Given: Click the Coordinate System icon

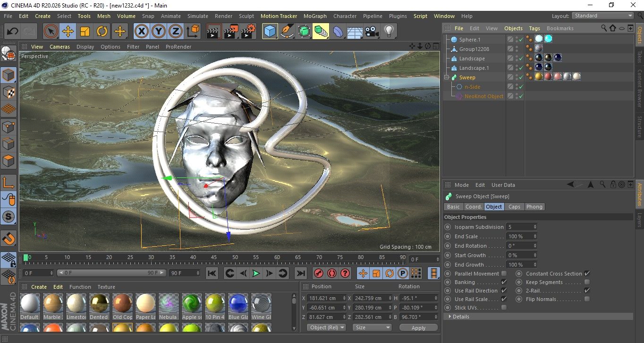Looking at the screenshot, I should (x=193, y=32).
